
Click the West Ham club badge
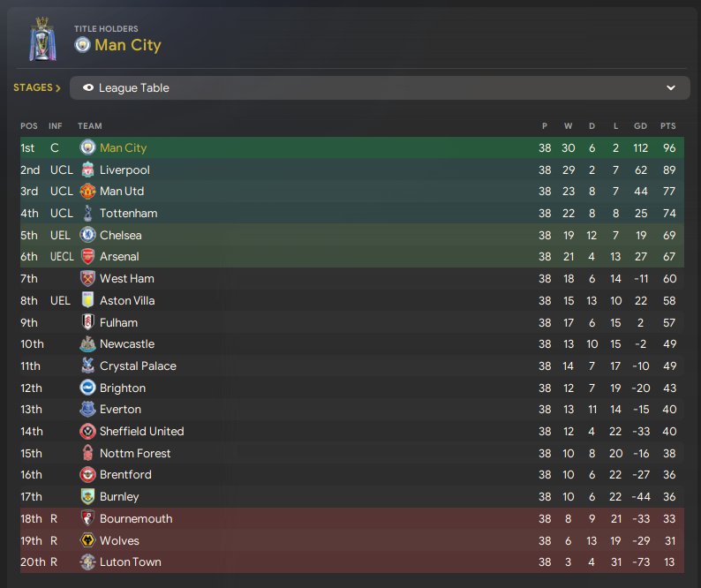tap(87, 279)
